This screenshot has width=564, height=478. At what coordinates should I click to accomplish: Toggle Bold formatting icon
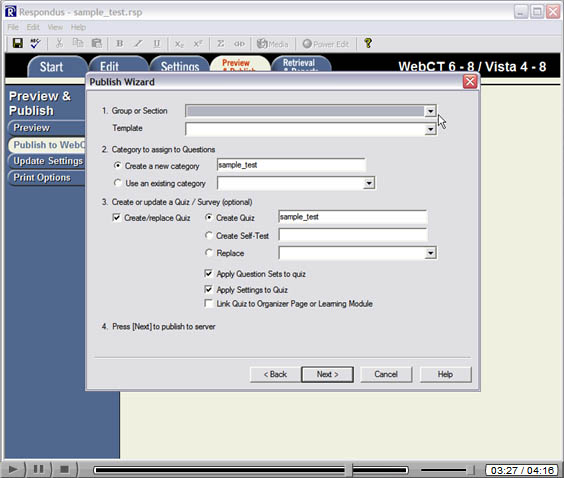click(120, 44)
